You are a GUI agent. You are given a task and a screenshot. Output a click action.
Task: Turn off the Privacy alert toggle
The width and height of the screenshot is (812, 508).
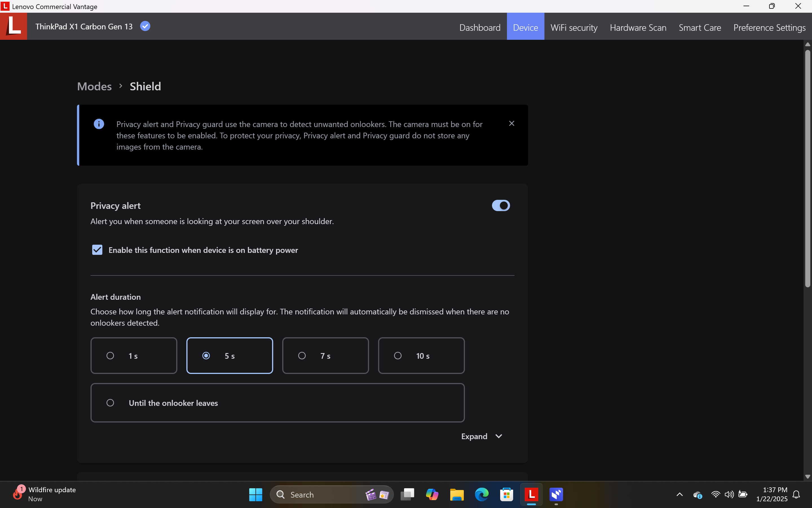501,205
